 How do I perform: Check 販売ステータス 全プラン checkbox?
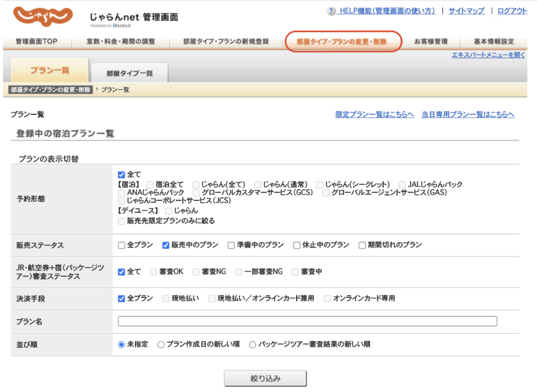pos(122,245)
